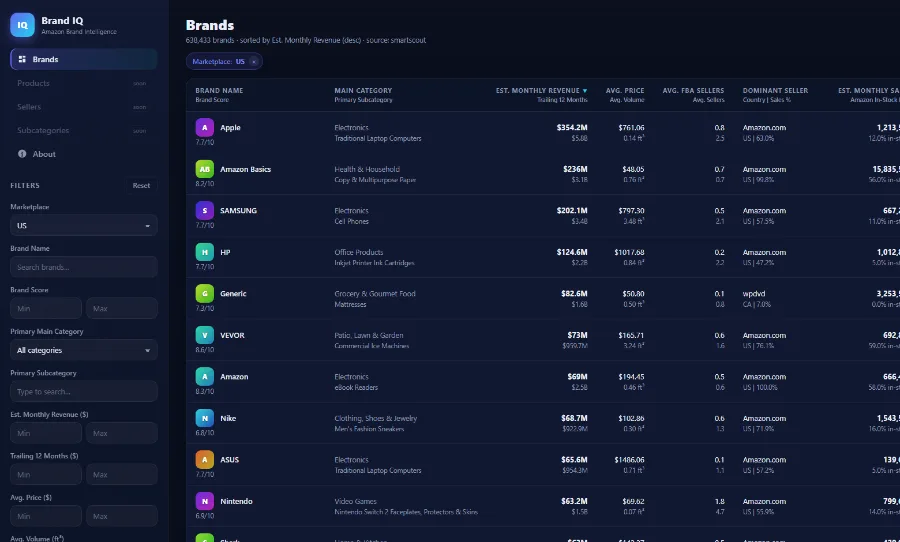
Task: Click the ASUS brand avatar
Action: click(205, 459)
